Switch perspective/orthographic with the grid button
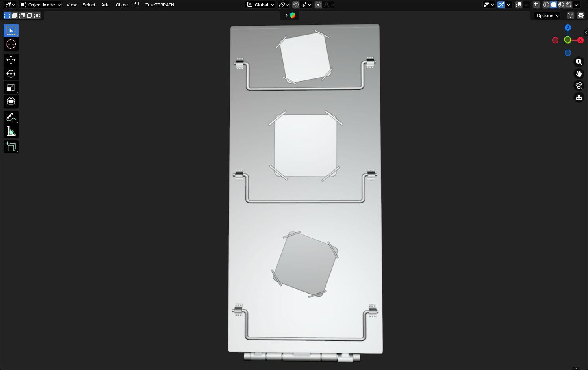The image size is (588, 370). (579, 97)
